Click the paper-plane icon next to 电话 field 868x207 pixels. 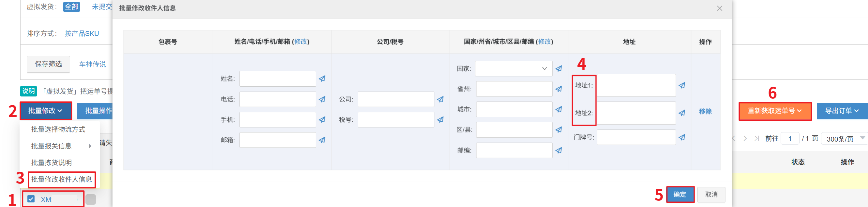coord(322,99)
